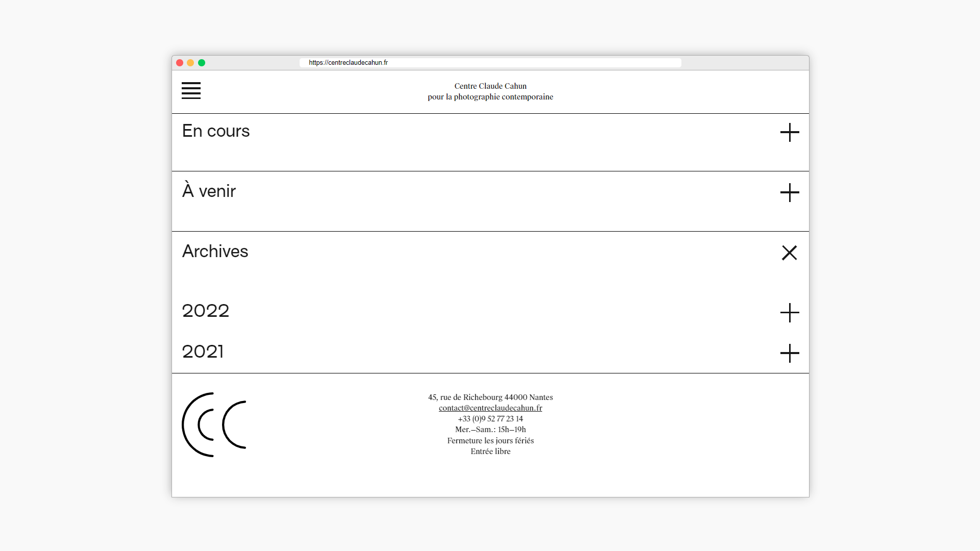Viewport: 980px width, 551px height.
Task: Click the CC logo in the footer
Action: 214,424
